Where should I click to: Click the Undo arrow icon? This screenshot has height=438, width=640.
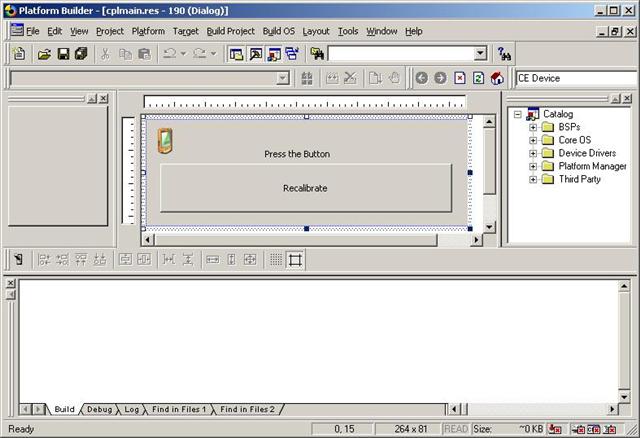coord(169,53)
